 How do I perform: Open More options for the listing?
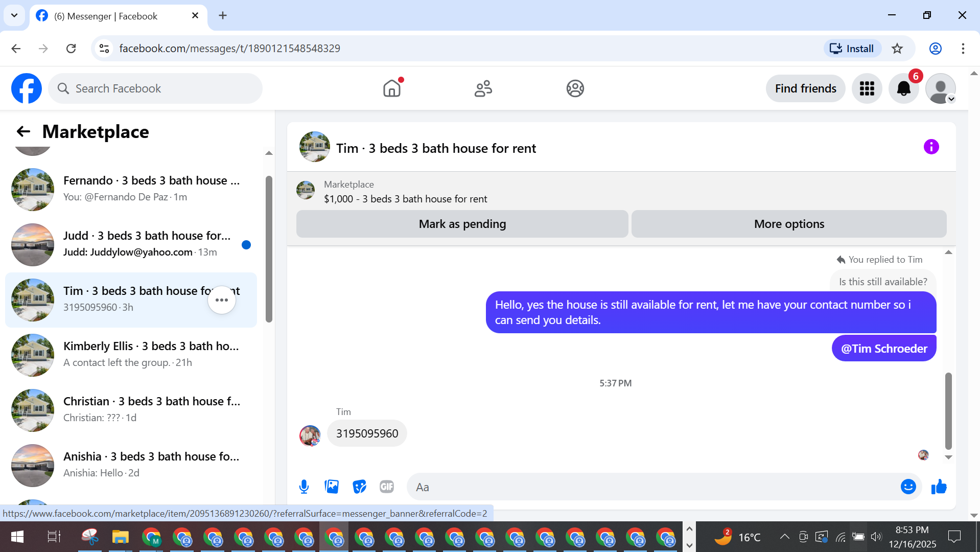789,224
